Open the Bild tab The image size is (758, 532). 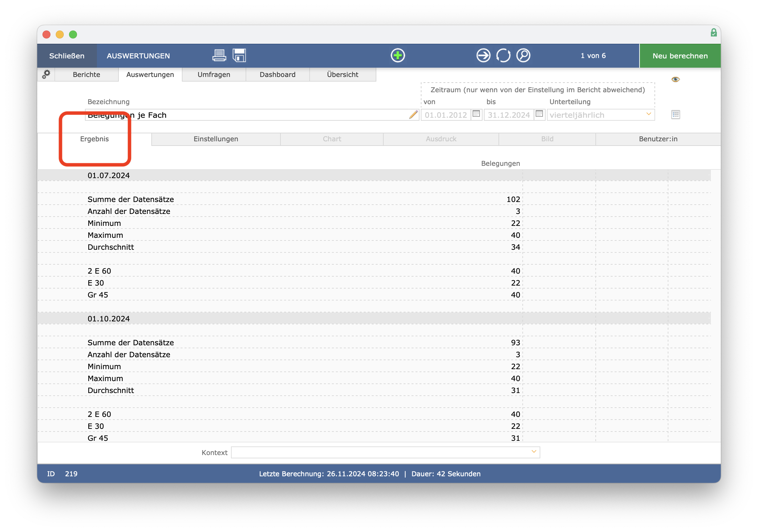pyautogui.click(x=547, y=139)
